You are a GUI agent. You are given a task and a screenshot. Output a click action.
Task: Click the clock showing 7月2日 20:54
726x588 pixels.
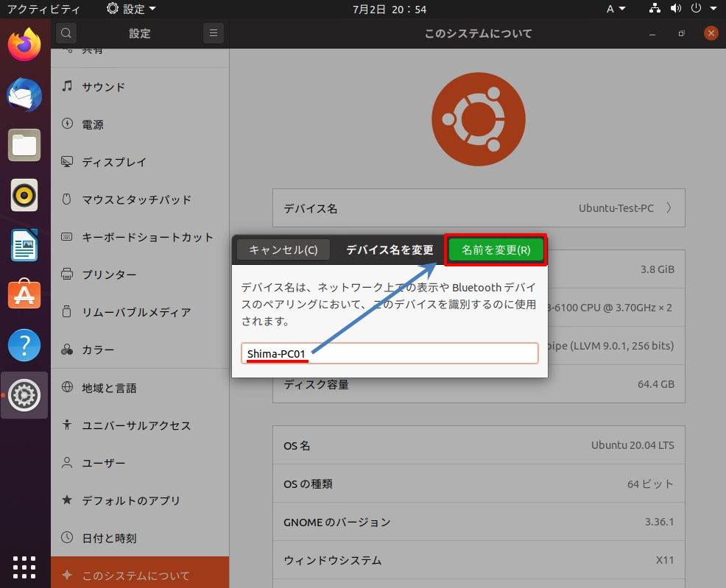[390, 9]
